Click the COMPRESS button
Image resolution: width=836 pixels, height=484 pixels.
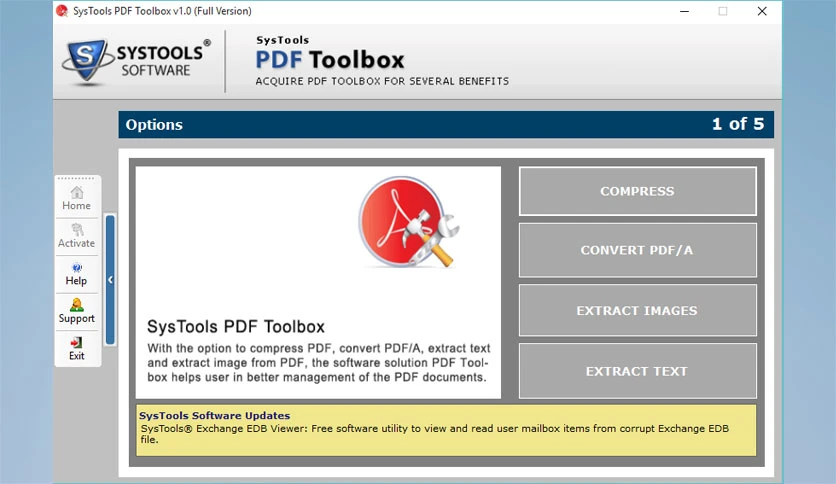(638, 191)
